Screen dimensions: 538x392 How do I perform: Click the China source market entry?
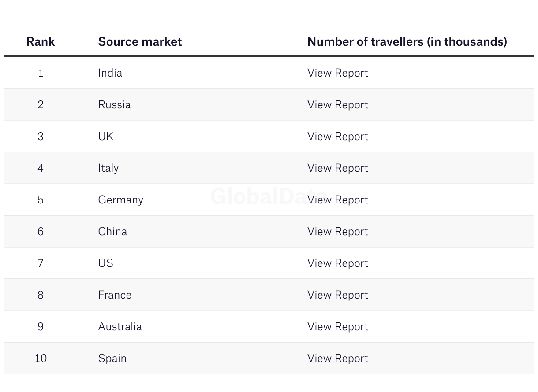pyautogui.click(x=112, y=231)
